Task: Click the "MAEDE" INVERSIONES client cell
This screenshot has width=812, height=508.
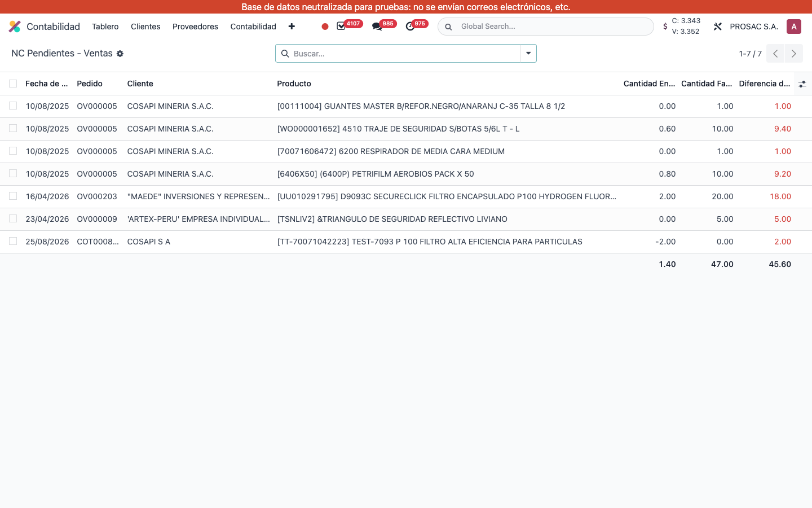Action: click(x=198, y=196)
